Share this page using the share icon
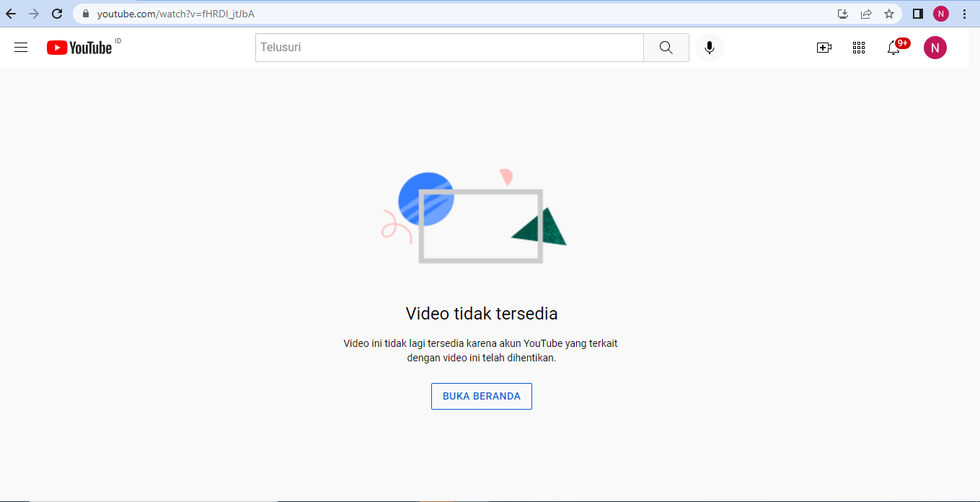The width and height of the screenshot is (980, 502). pos(866,14)
